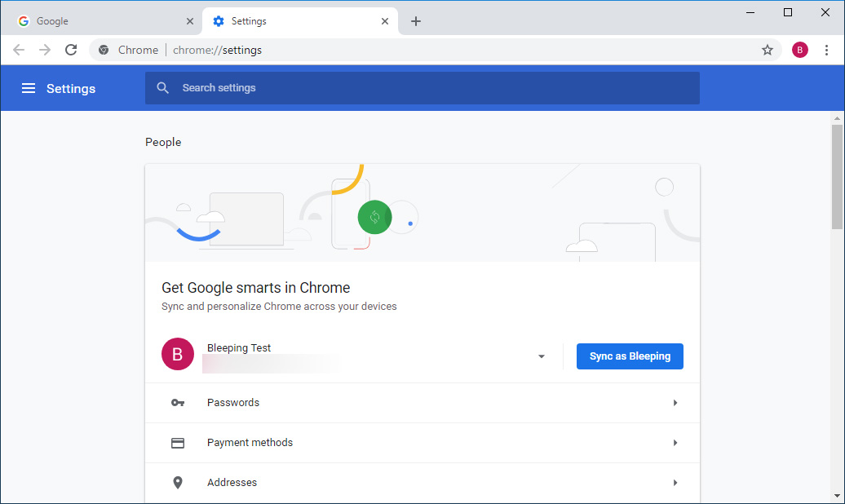Image resolution: width=845 pixels, height=504 pixels.
Task: Click the key icon beside Passwords
Action: [178, 403]
